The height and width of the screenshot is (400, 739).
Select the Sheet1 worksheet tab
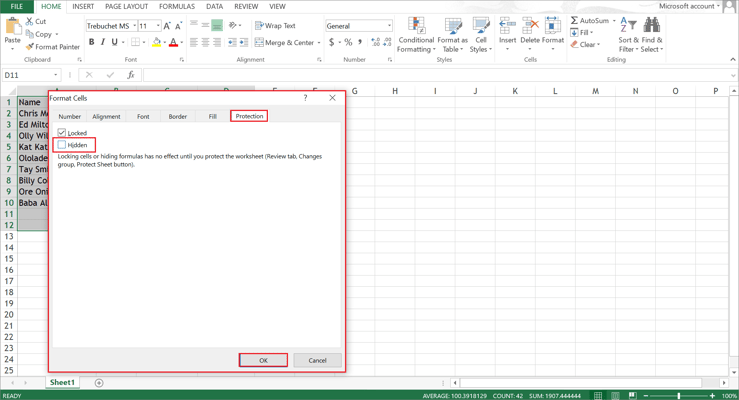click(x=63, y=383)
